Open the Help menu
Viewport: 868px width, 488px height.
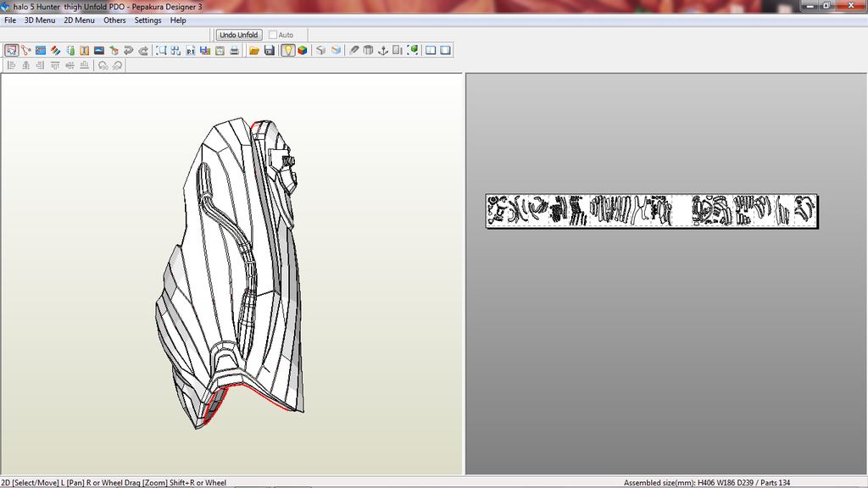click(178, 20)
